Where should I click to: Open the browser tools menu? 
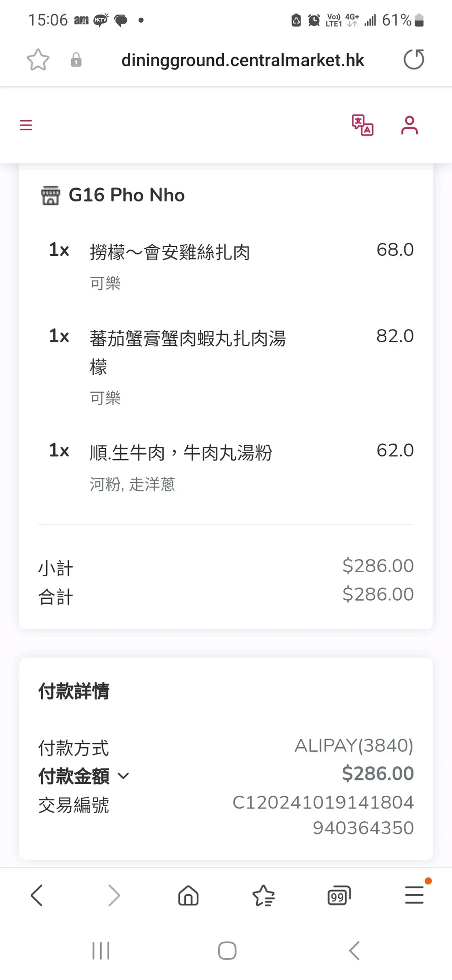click(x=414, y=895)
